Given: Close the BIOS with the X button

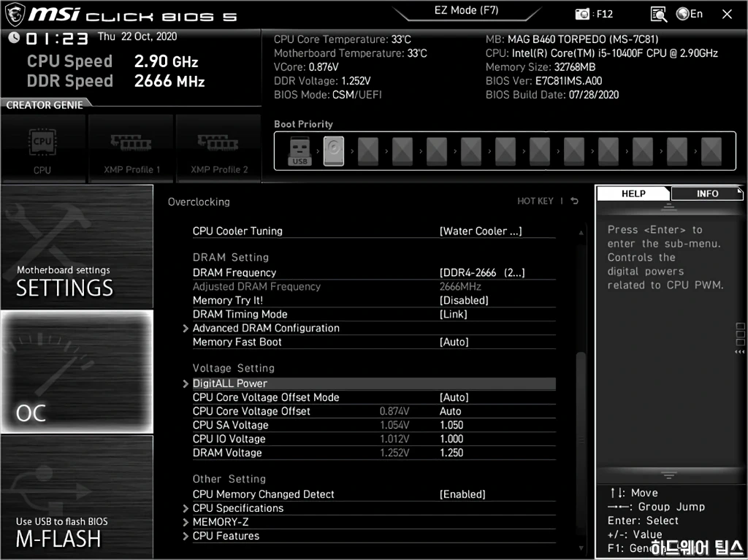Looking at the screenshot, I should pyautogui.click(x=727, y=15).
